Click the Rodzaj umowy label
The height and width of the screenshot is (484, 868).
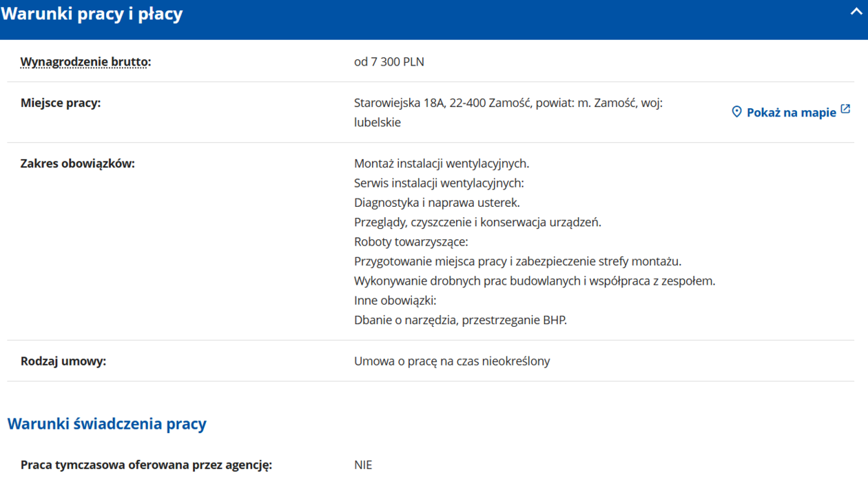[63, 361]
